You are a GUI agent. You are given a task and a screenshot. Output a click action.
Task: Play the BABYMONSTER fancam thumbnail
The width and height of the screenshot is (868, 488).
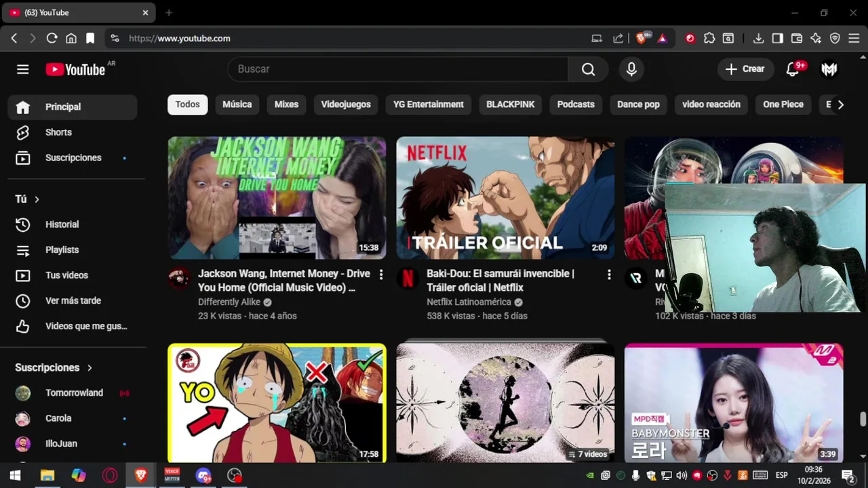pyautogui.click(x=734, y=403)
